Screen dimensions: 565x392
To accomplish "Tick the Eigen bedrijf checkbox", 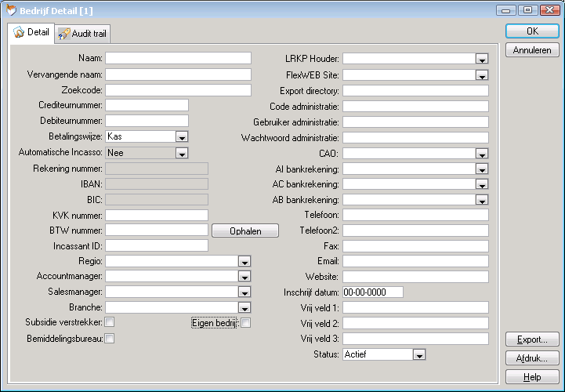I will [245, 322].
